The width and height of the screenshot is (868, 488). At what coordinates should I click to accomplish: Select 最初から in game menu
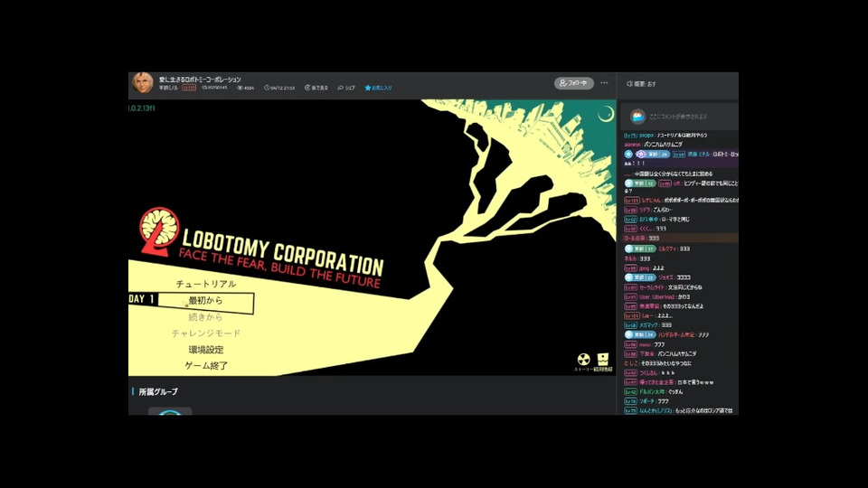[205, 300]
